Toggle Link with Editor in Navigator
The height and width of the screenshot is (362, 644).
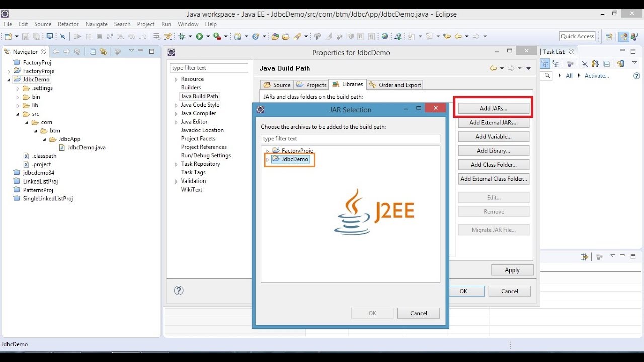103,51
